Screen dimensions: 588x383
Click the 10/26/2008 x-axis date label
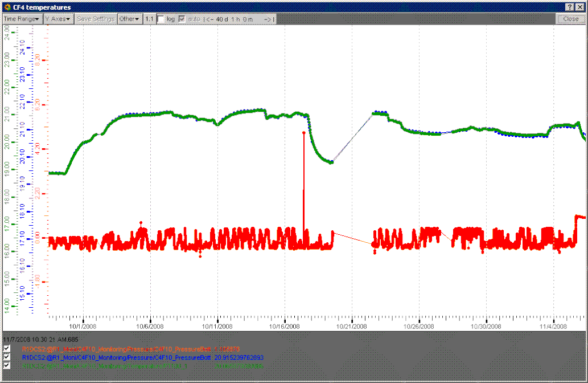[x=419, y=327]
